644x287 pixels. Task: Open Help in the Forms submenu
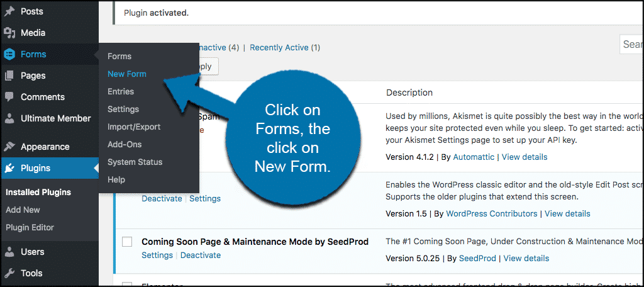(116, 179)
